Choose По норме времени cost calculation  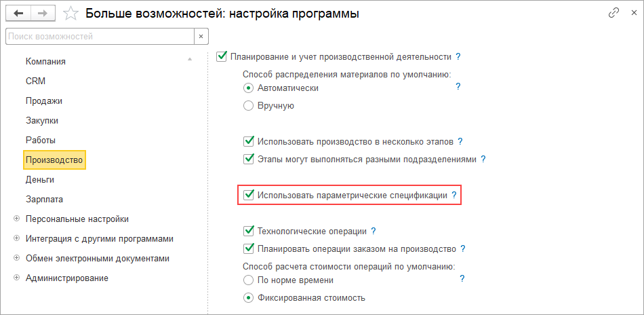click(x=249, y=280)
